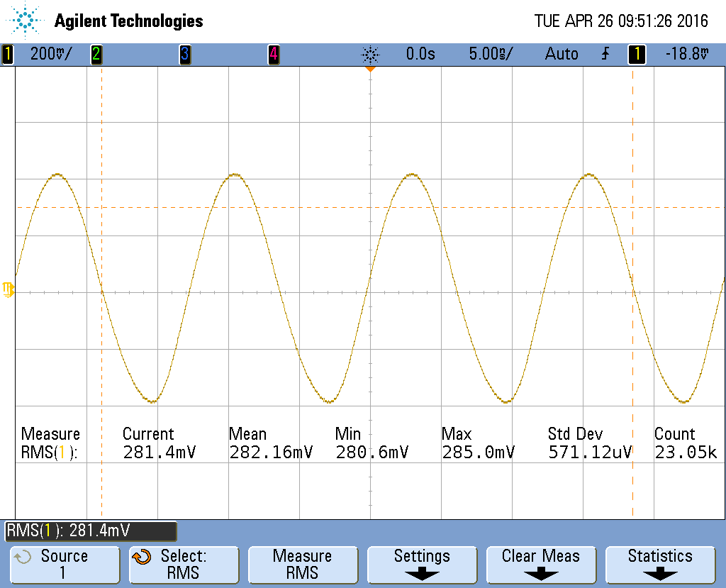This screenshot has height=588, width=726.
Task: Click the 200mV/ vertical scale readout
Action: click(51, 54)
